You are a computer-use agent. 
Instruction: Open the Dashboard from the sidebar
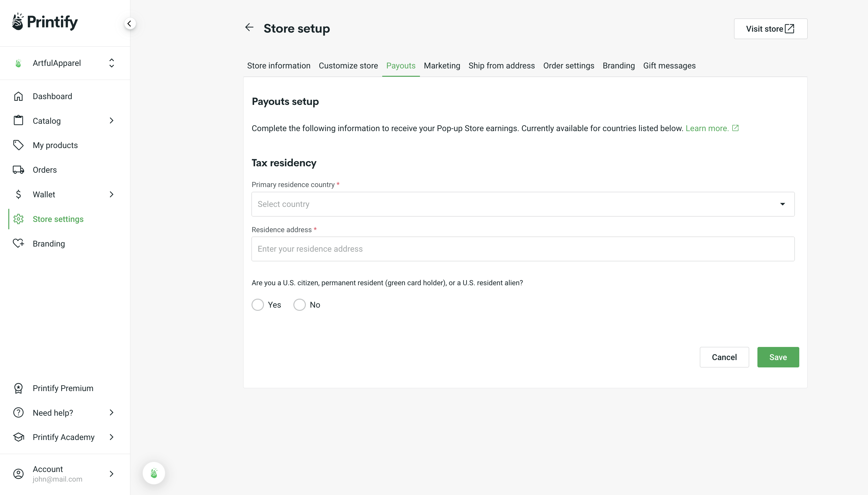point(53,96)
